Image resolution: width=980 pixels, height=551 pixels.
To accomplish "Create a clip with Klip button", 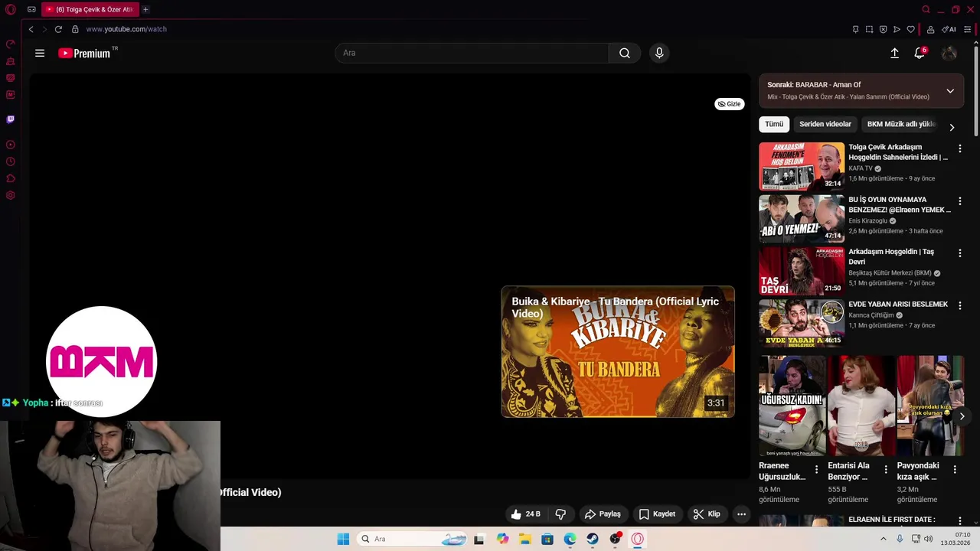I will point(707,514).
